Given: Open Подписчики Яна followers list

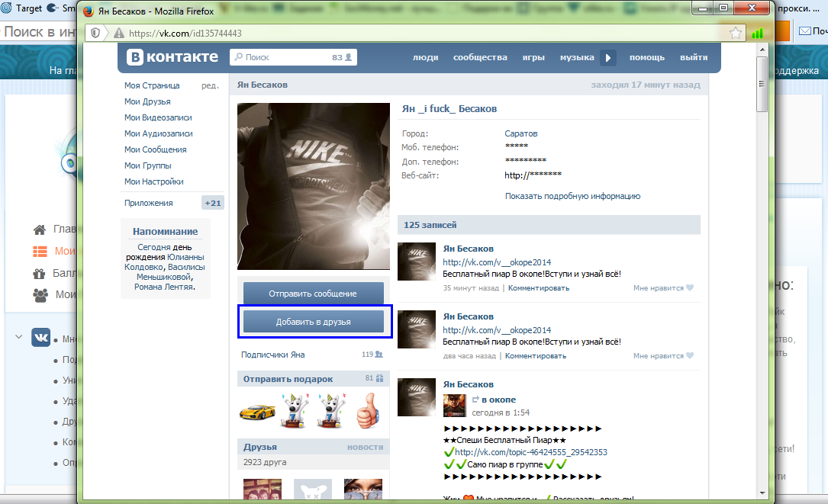Looking at the screenshot, I should 273,355.
